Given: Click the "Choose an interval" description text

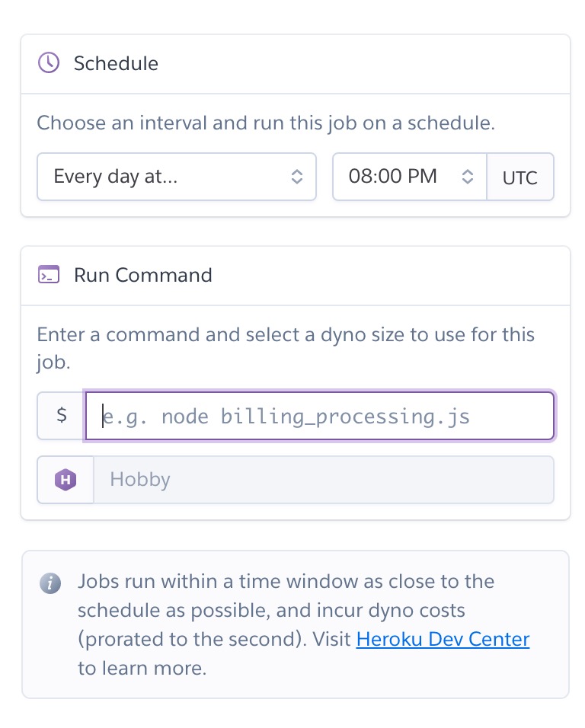Looking at the screenshot, I should click(x=266, y=123).
